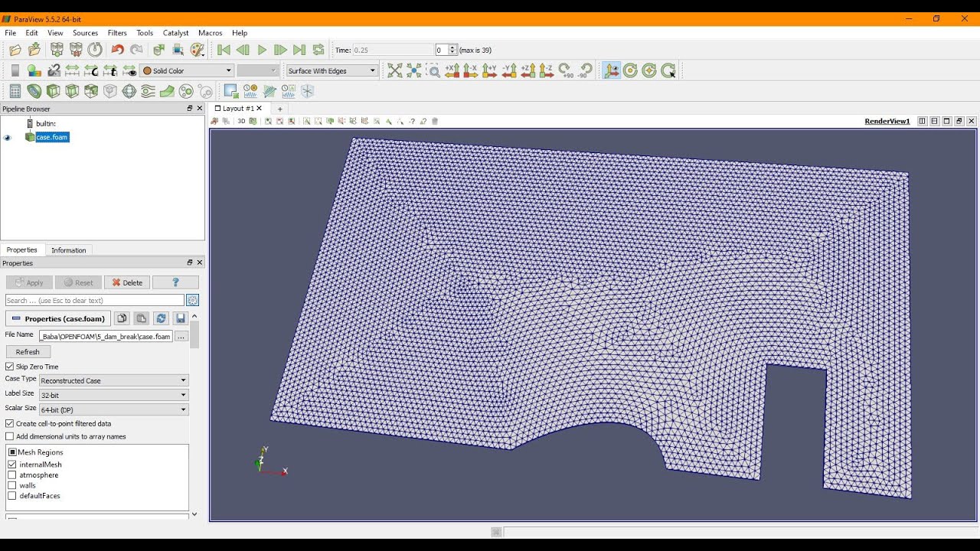
Task: Jump to the last time frame
Action: (x=299, y=50)
